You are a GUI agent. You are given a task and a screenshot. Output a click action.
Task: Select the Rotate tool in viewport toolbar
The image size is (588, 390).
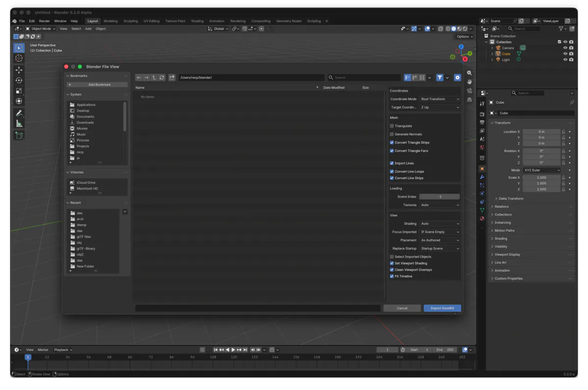(x=19, y=80)
